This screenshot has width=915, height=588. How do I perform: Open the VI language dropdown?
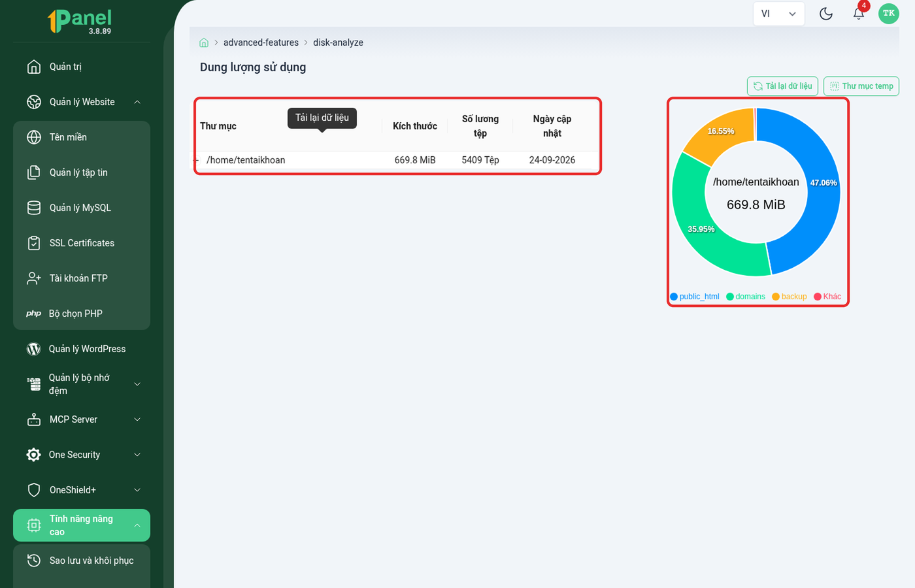point(778,14)
